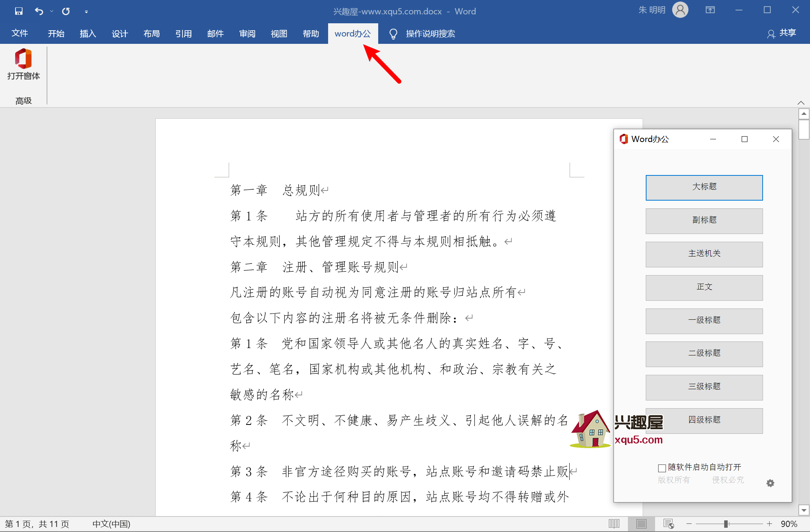
Task: Select the 邮件 tab
Action: click(215, 34)
